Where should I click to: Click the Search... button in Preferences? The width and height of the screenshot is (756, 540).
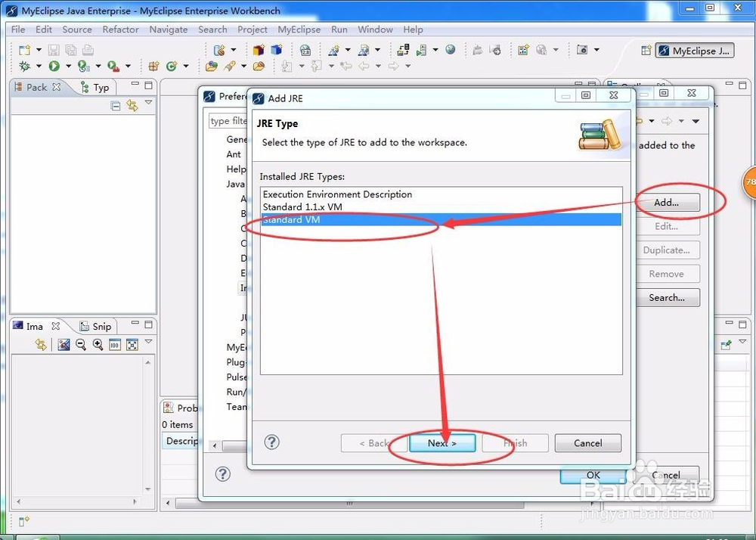click(x=667, y=297)
